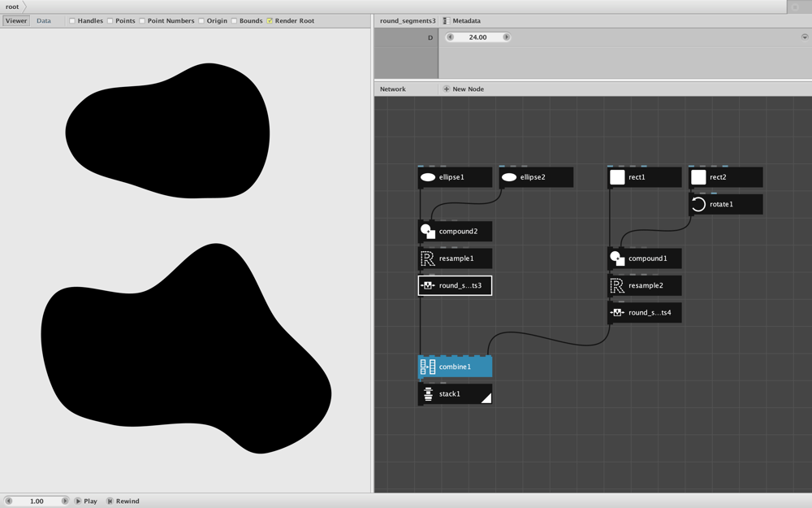Enable the Points checkbox

tap(110, 21)
